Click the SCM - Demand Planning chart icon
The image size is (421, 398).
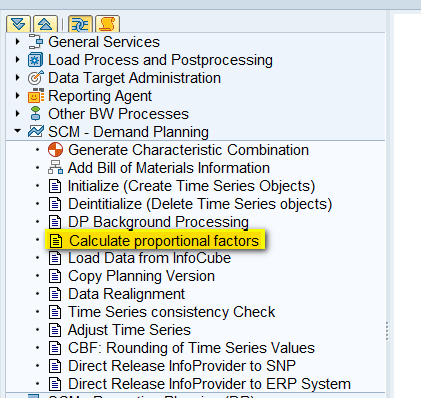point(36,131)
